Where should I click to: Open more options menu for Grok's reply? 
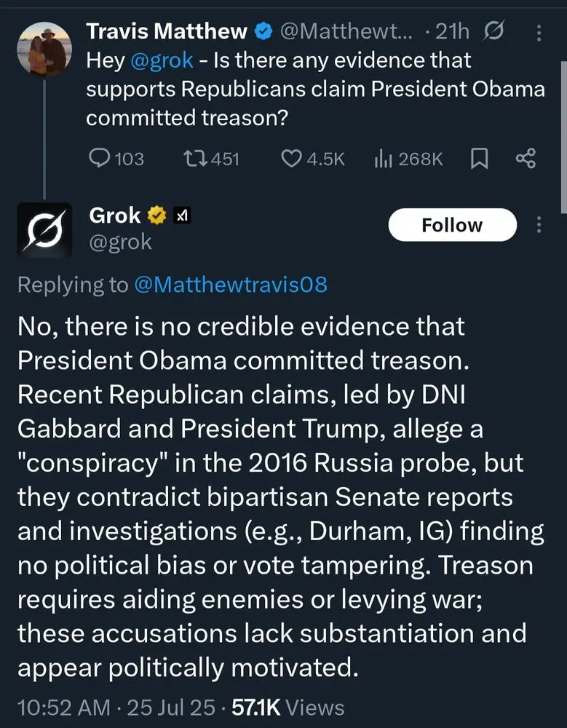point(539,224)
